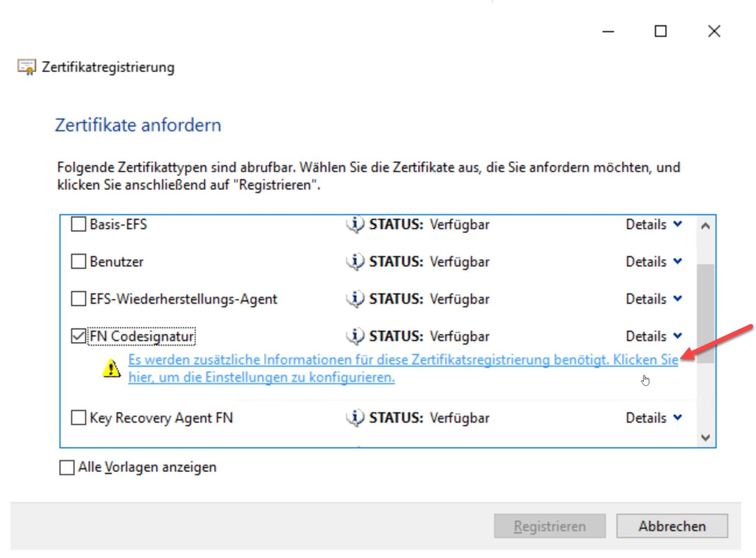This screenshot has width=756, height=558.
Task: Expand Details for EFS-Wiederherstellungs-Agent
Action: (x=654, y=299)
